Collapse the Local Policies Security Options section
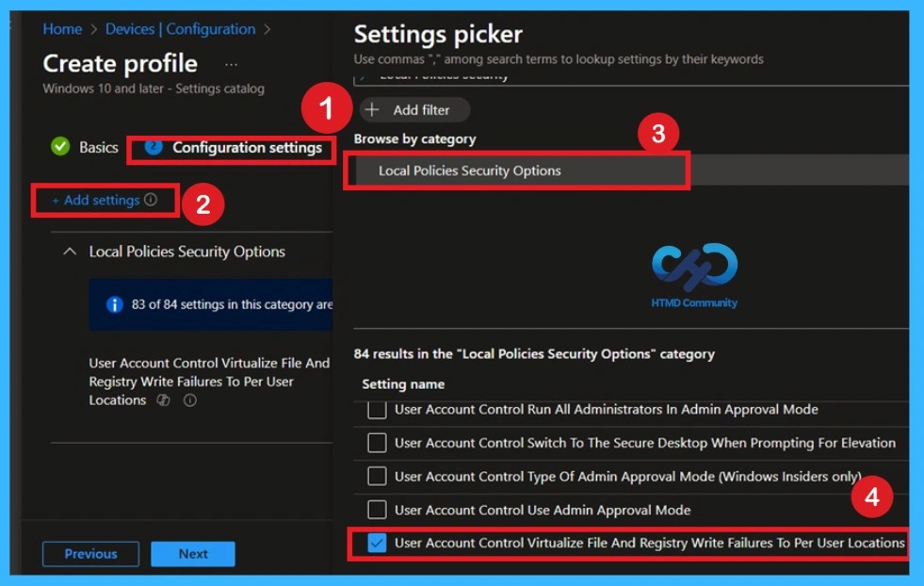 [x=68, y=251]
